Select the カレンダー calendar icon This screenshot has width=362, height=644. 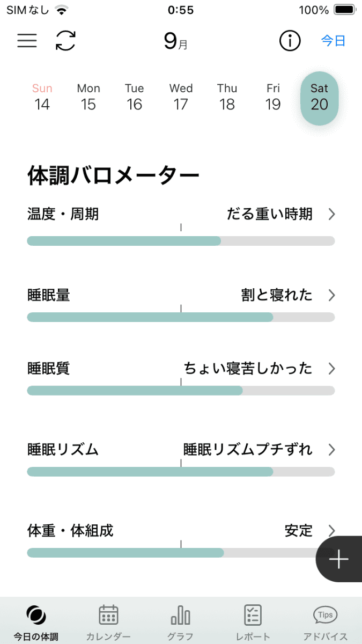[108, 615]
